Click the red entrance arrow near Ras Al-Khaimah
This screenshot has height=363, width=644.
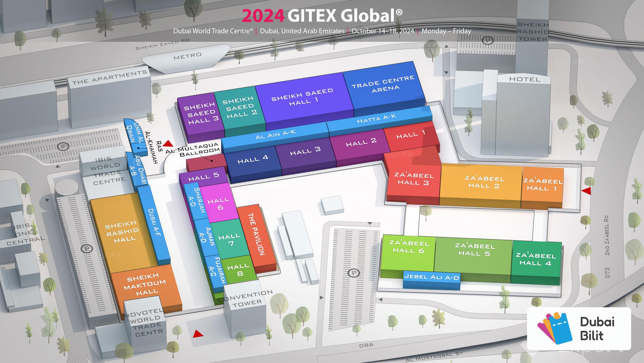pos(168,143)
